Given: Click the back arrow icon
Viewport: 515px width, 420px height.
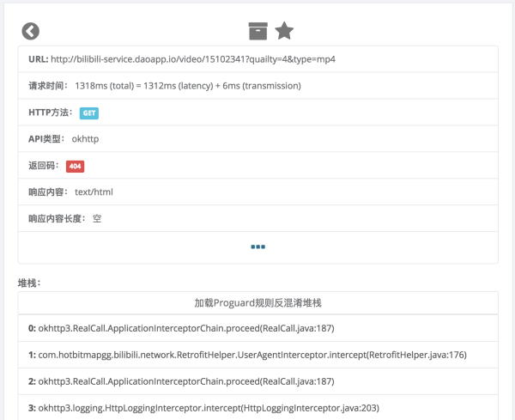Looking at the screenshot, I should (31, 32).
